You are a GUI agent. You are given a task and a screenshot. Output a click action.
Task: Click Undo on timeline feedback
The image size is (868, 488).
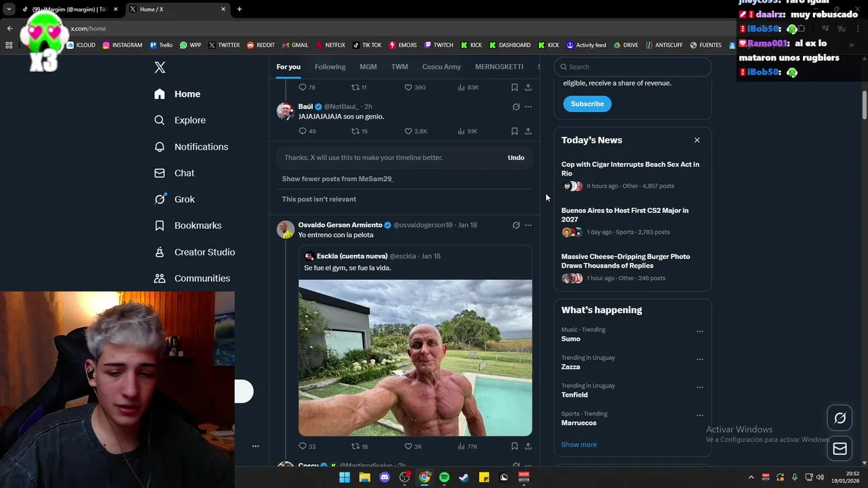click(x=516, y=157)
